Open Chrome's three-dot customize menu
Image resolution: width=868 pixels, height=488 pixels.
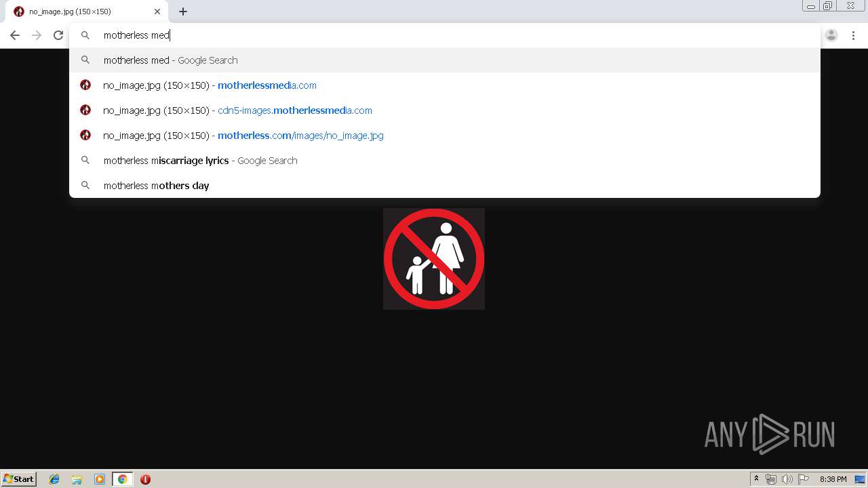click(853, 35)
